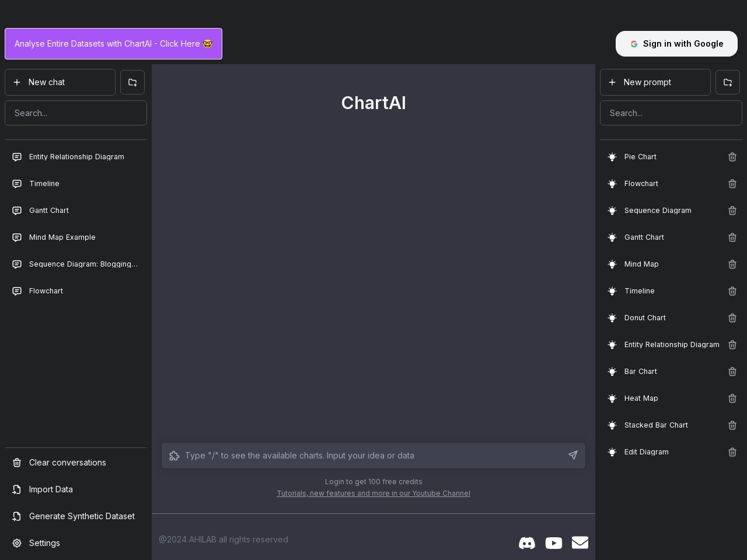Send the message with paper plane icon
The height and width of the screenshot is (560, 747).
[573, 455]
